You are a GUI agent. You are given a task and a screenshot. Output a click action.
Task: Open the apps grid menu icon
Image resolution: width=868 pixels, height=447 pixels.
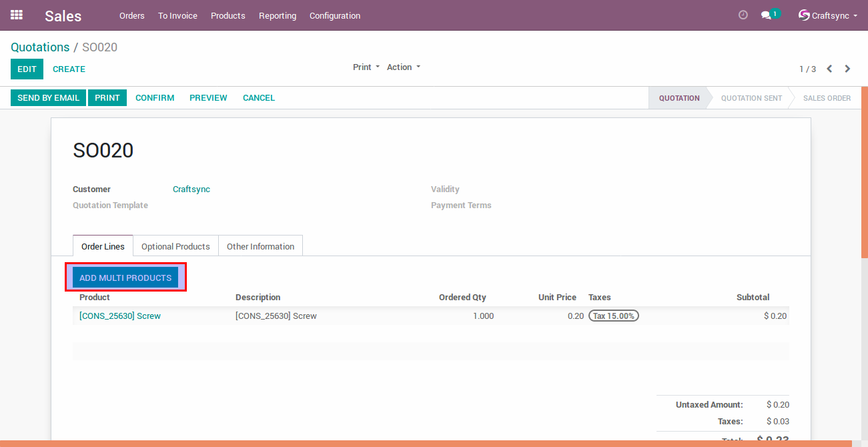(17, 15)
